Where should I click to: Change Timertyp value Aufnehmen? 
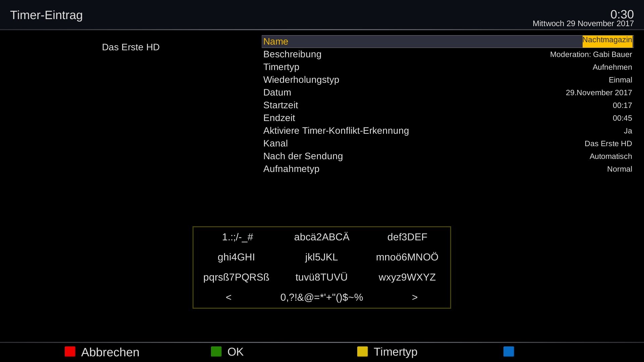pos(612,67)
